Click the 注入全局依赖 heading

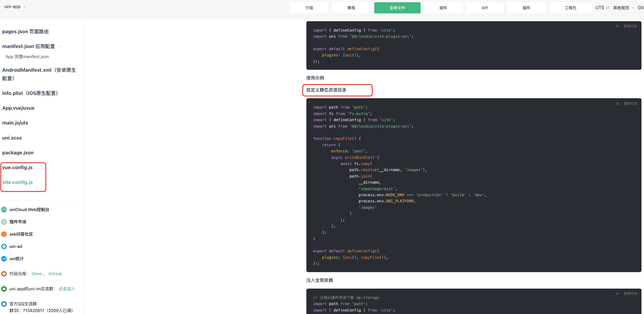click(x=319, y=281)
